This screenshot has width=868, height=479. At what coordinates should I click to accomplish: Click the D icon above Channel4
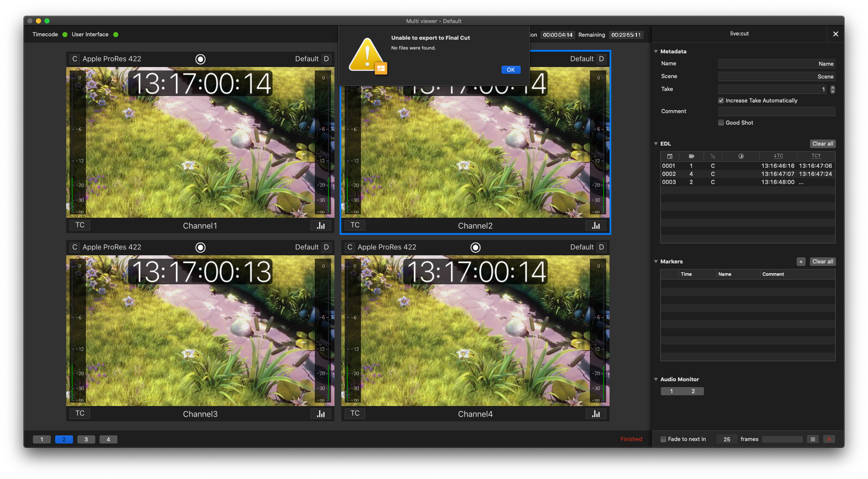tap(601, 247)
